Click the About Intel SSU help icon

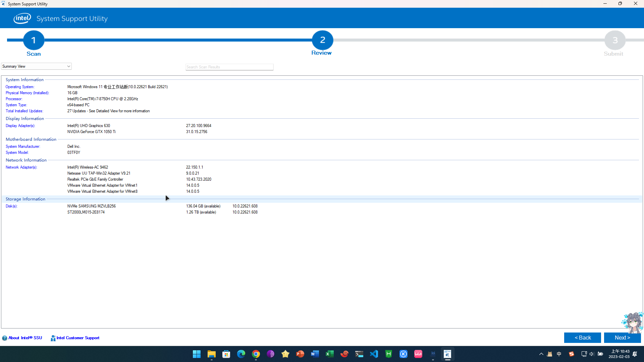click(5, 338)
